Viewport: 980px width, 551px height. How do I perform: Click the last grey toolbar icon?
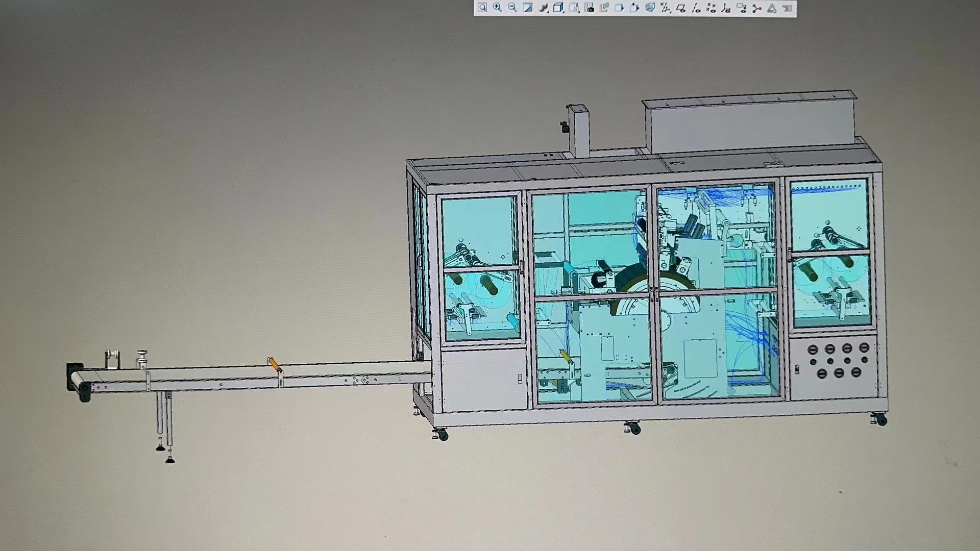[787, 8]
